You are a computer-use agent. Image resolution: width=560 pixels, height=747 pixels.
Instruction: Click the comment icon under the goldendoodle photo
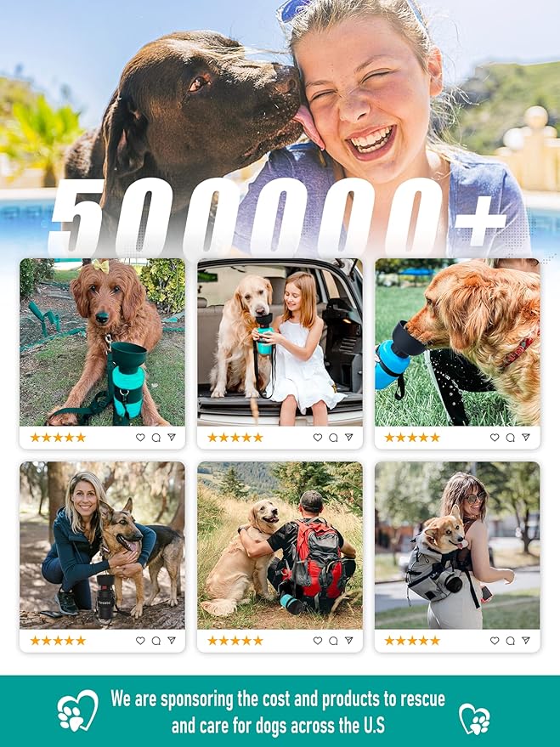(156, 438)
